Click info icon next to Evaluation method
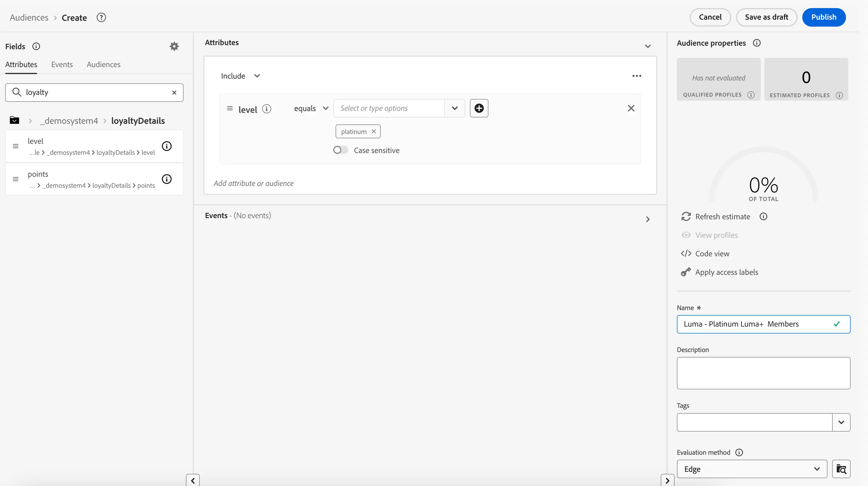Screen dimensions: 868x486 (x=739, y=452)
